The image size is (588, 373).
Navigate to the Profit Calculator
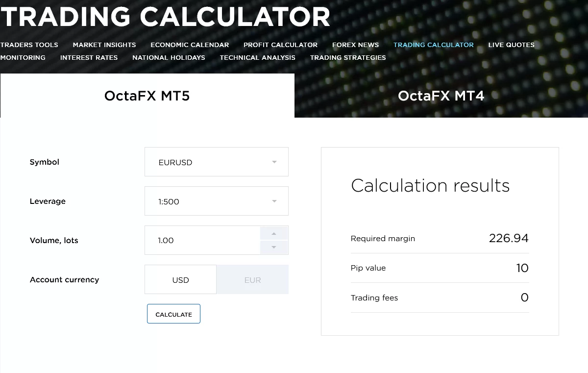pos(280,45)
